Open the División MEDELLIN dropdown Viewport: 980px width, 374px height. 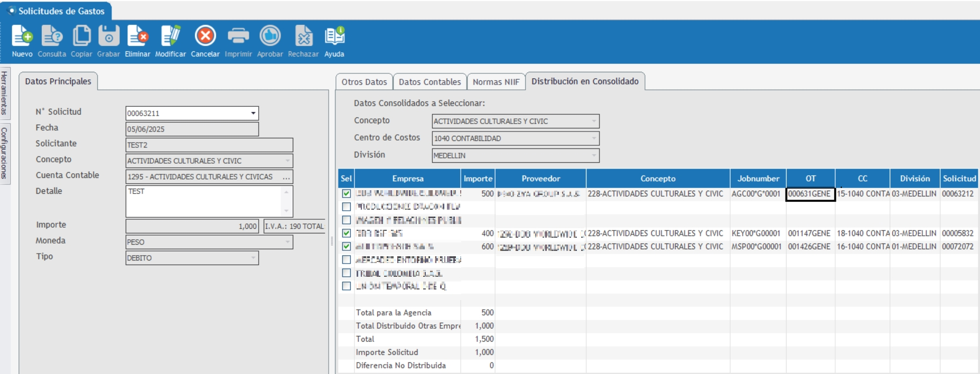[594, 156]
